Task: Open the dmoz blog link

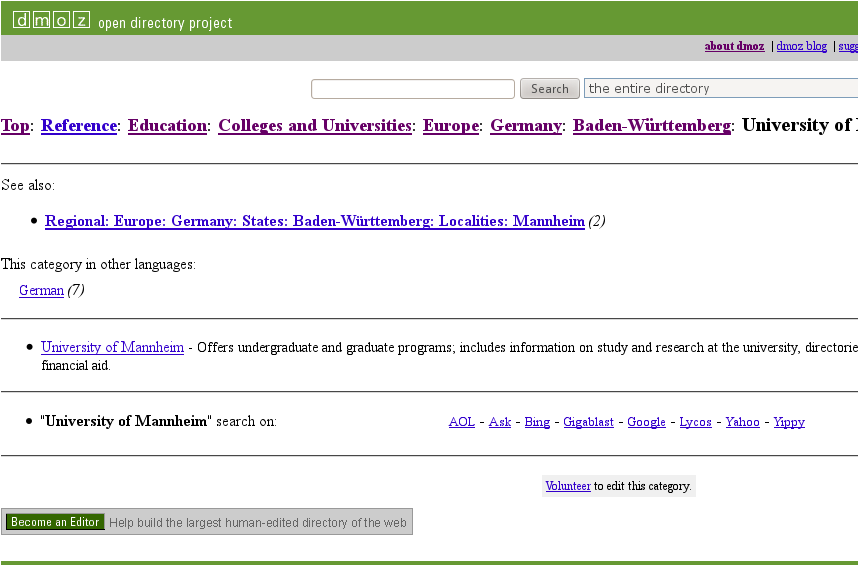Action: click(x=801, y=46)
